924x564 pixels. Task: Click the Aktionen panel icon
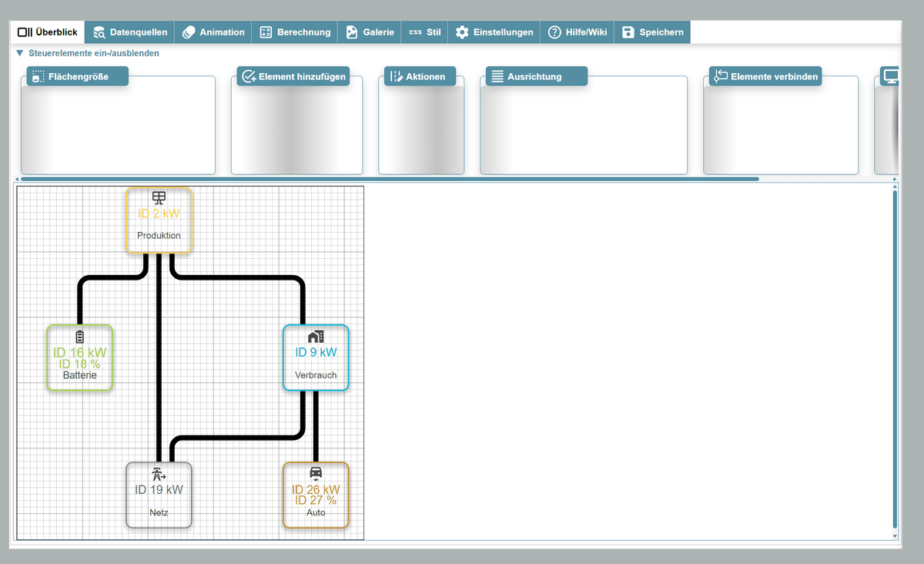click(x=395, y=76)
